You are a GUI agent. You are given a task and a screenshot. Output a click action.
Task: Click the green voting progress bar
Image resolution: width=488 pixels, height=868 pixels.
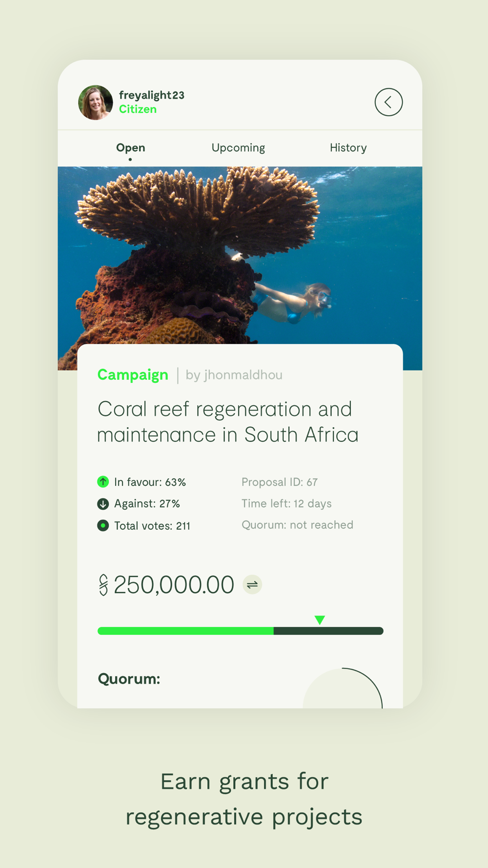pyautogui.click(x=241, y=631)
